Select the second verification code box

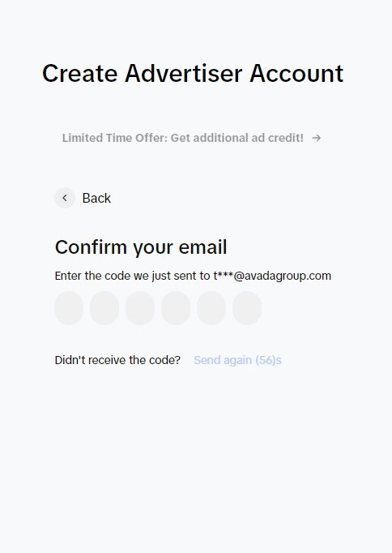click(104, 308)
